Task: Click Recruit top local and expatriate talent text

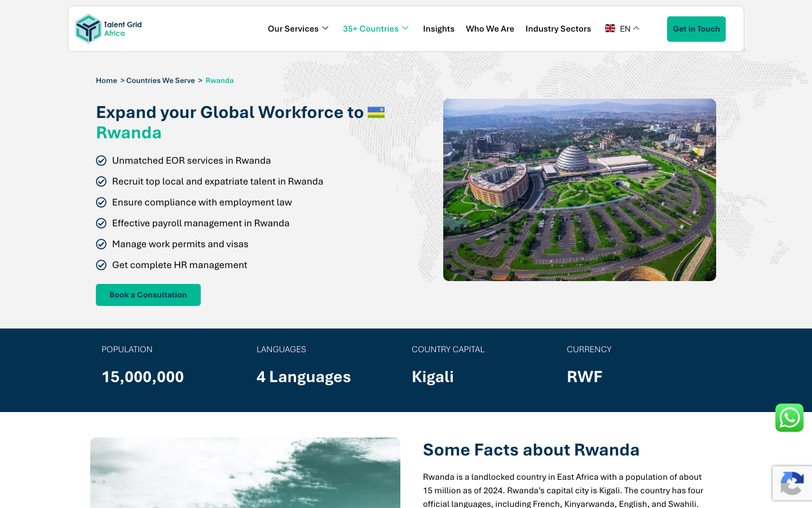Action: 218,182
